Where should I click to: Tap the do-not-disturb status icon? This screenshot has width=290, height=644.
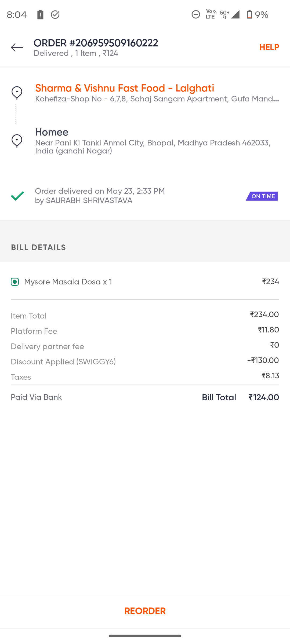196,14
